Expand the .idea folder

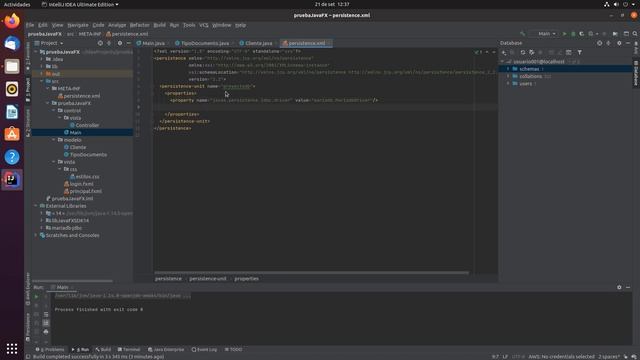coord(42,59)
